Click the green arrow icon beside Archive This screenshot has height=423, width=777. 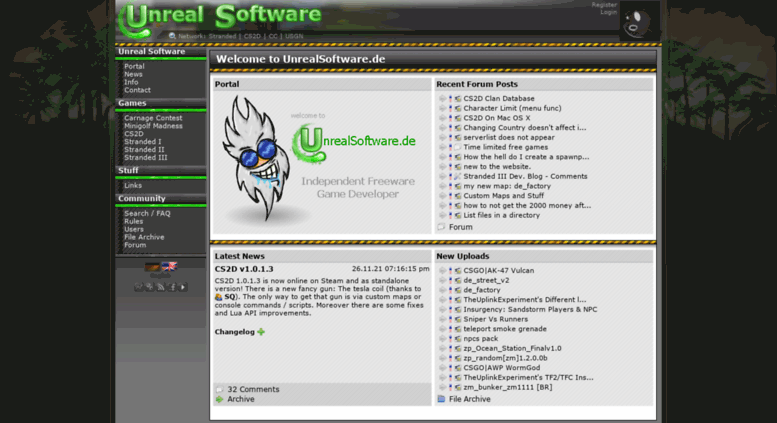click(220, 399)
